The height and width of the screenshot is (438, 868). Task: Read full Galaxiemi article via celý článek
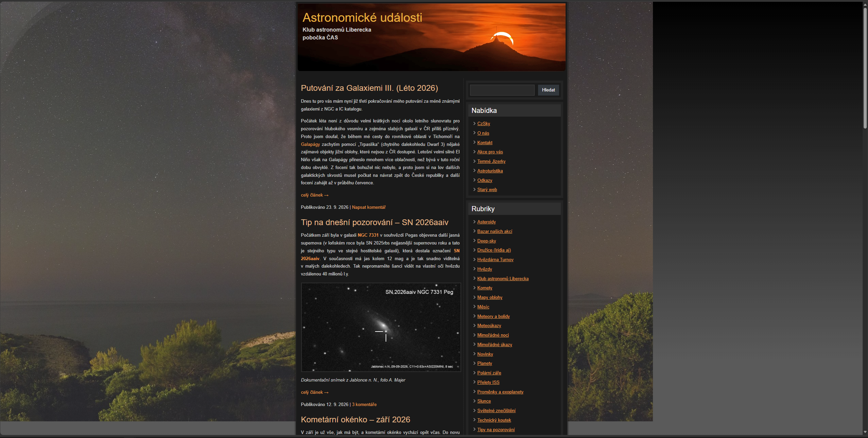pos(315,195)
